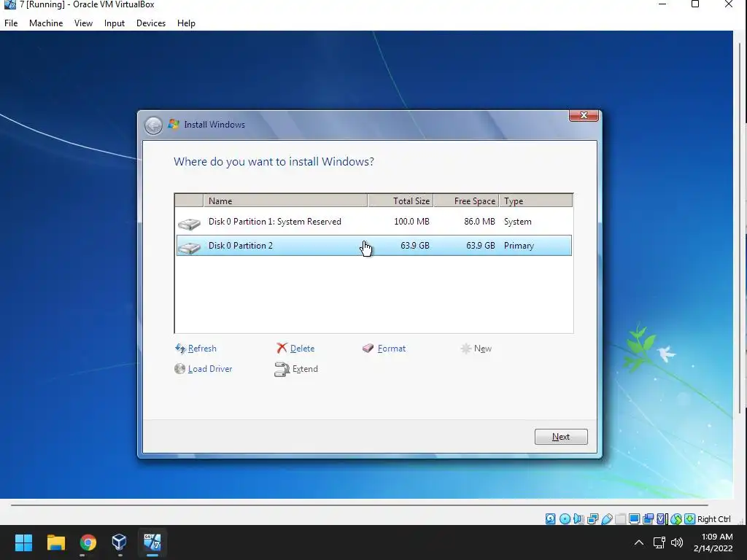Sort by the Total Size column header

(x=400, y=201)
